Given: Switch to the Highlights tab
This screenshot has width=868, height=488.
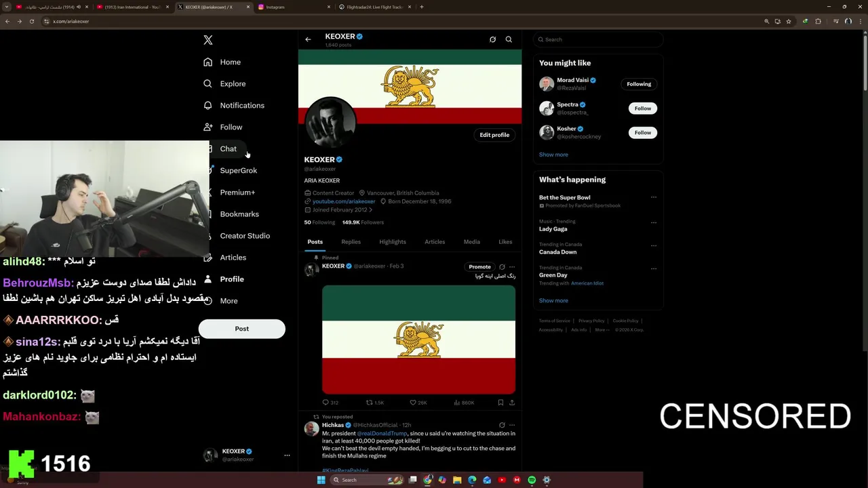Looking at the screenshot, I should click(393, 242).
